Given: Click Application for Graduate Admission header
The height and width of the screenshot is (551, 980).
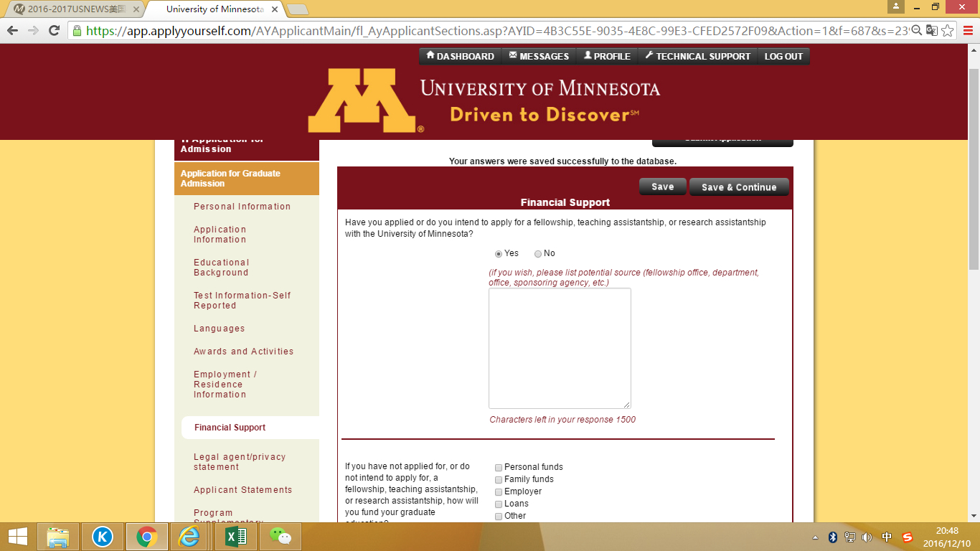Looking at the screenshot, I should [247, 179].
